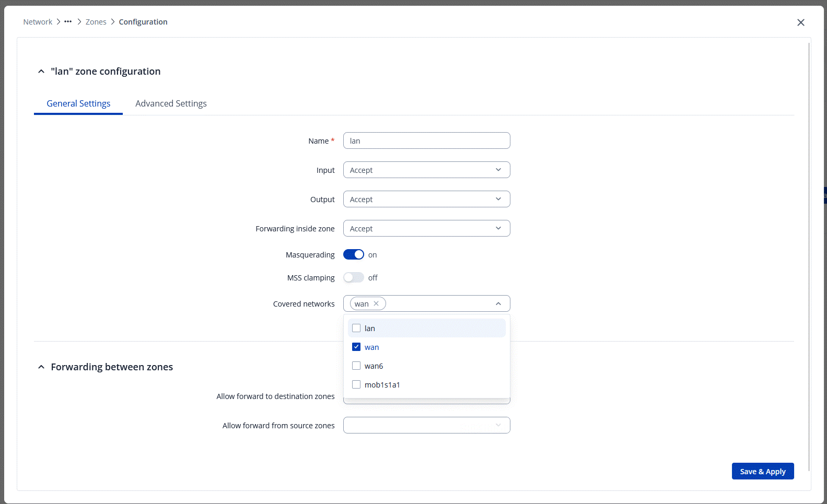
Task: Click the Save & Apply button
Action: 762,471
